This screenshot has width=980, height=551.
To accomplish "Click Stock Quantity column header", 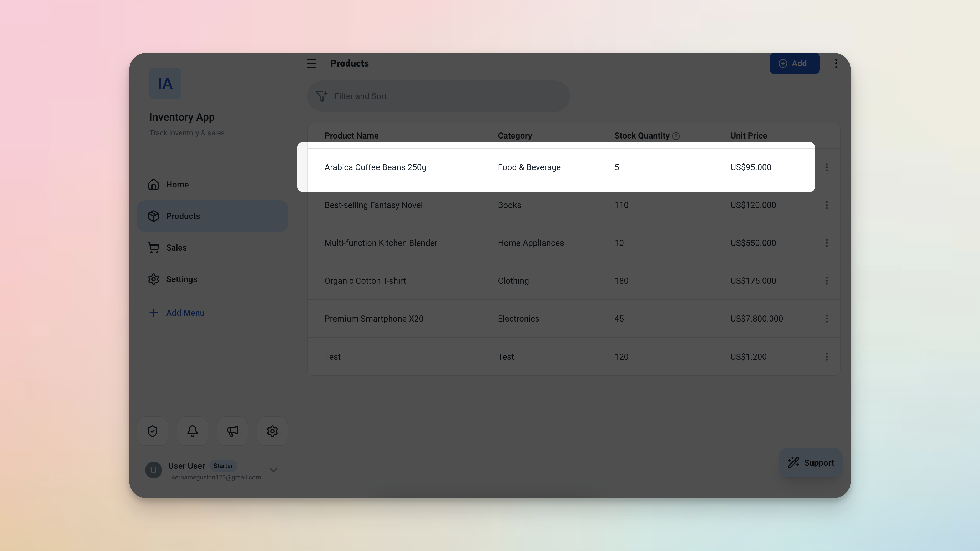I will (641, 136).
